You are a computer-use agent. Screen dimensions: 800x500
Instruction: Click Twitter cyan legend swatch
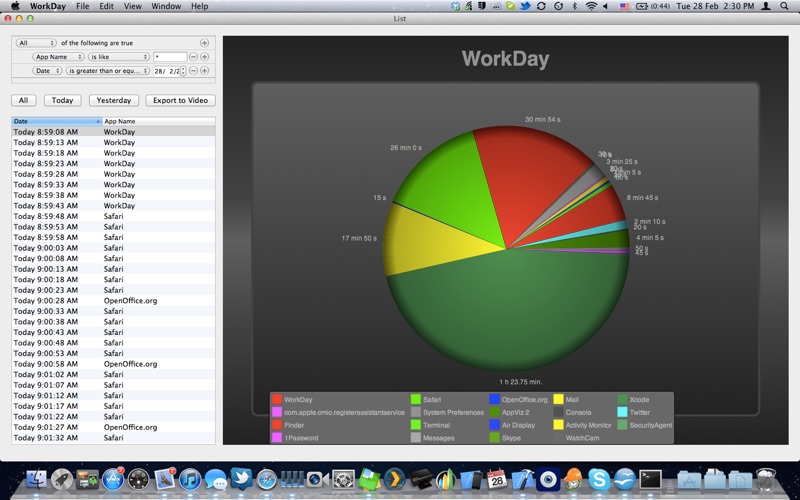tap(622, 412)
